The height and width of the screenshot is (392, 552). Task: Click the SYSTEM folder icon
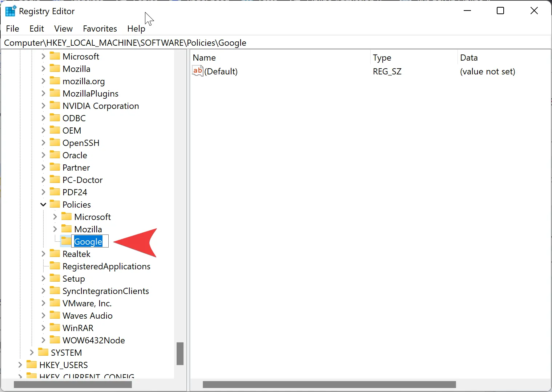tap(43, 352)
